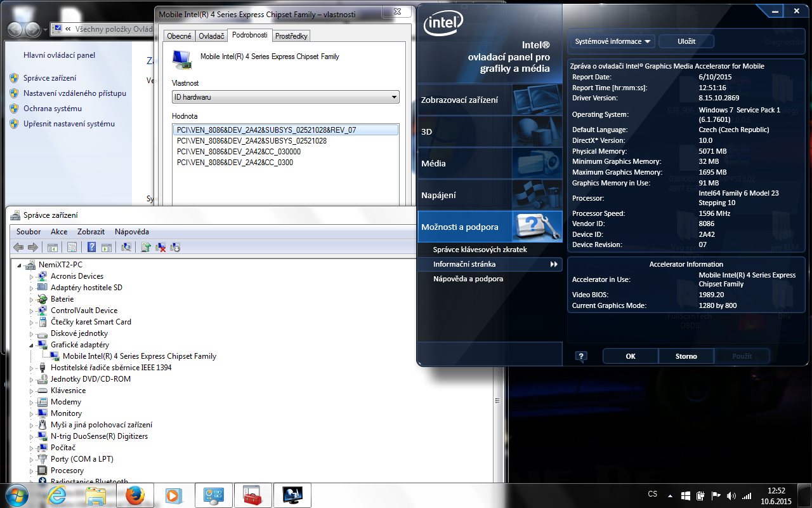812x508 pixels.
Task: Click the update driver software toolbar icon
Action: point(146,247)
